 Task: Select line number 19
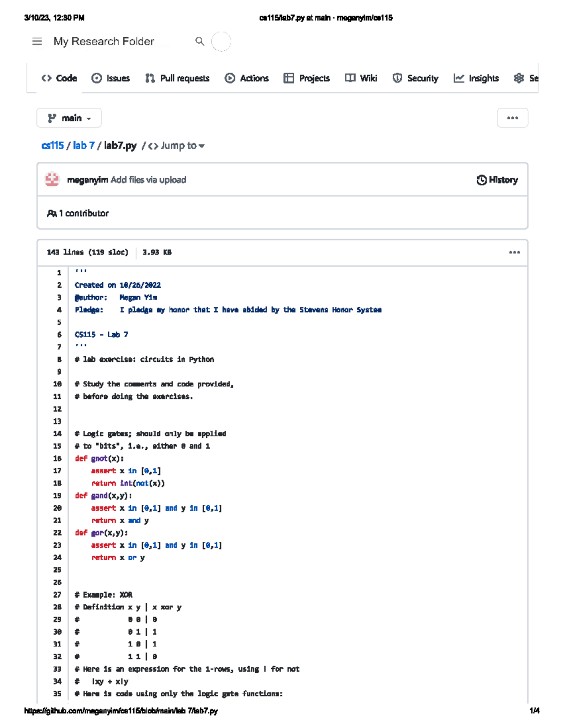(x=57, y=496)
